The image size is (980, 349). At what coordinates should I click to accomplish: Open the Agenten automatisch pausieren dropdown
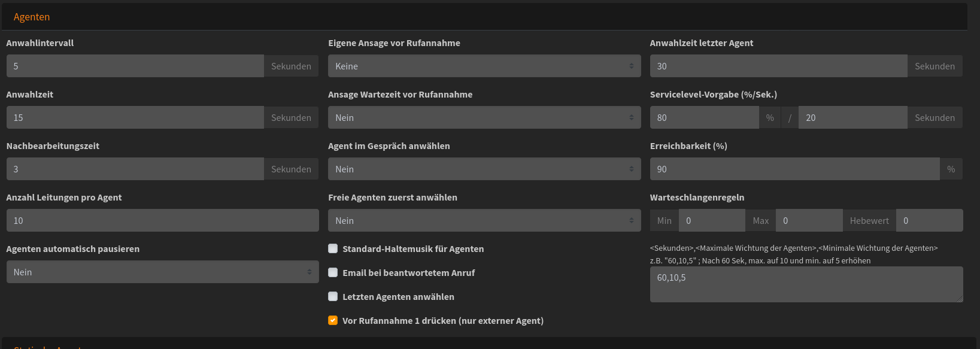coord(162,272)
